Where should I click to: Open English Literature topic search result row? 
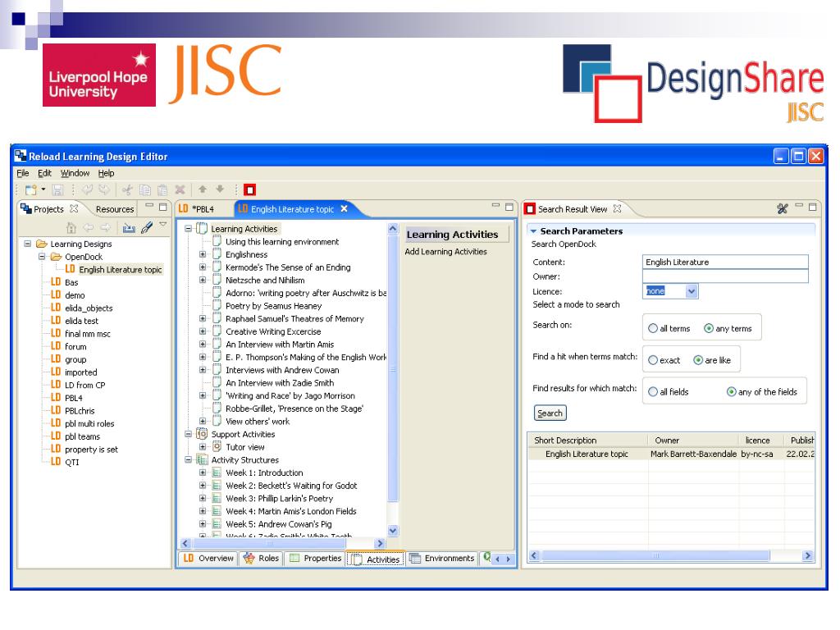[x=671, y=454]
